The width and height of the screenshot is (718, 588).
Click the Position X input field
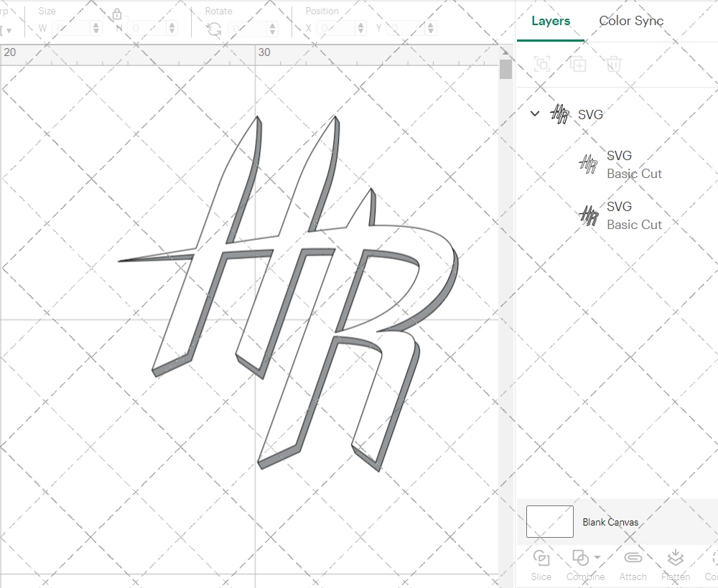pyautogui.click(x=336, y=29)
